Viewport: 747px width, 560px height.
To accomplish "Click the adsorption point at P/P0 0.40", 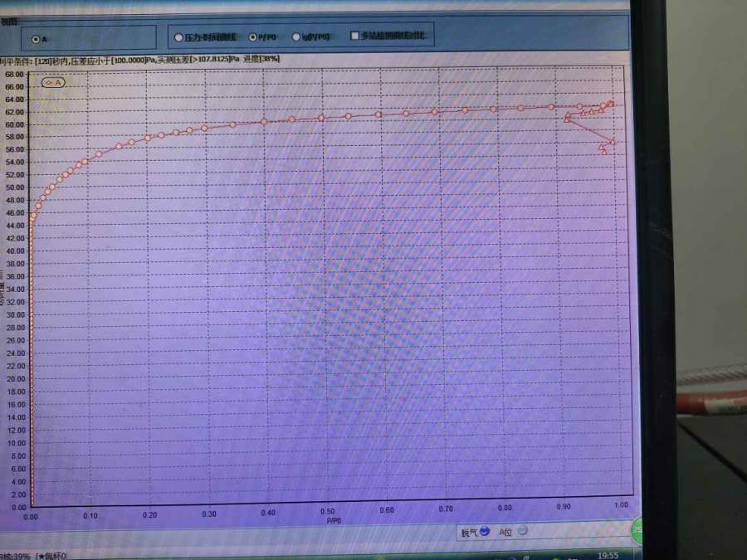I will tap(264, 122).
